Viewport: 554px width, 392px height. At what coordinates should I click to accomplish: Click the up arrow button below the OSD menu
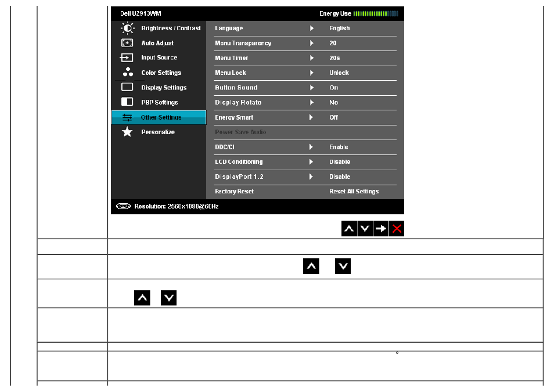pos(349,229)
